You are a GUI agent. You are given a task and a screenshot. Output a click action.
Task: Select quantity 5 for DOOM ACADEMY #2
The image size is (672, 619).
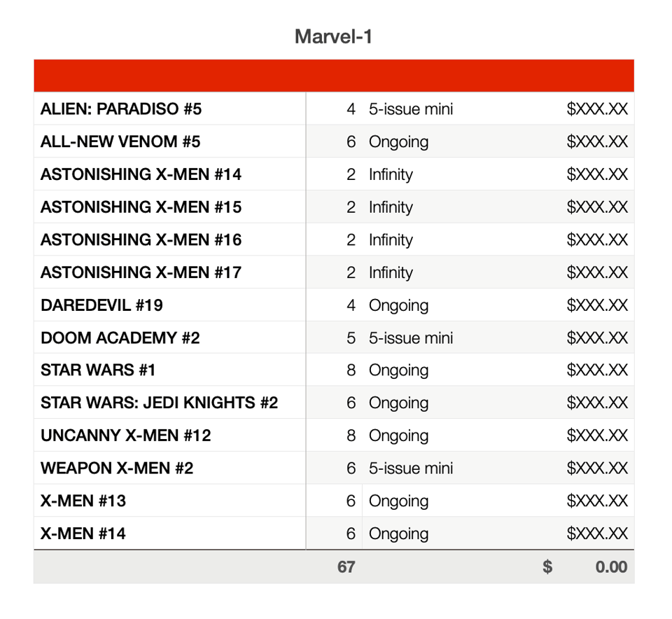tap(351, 338)
